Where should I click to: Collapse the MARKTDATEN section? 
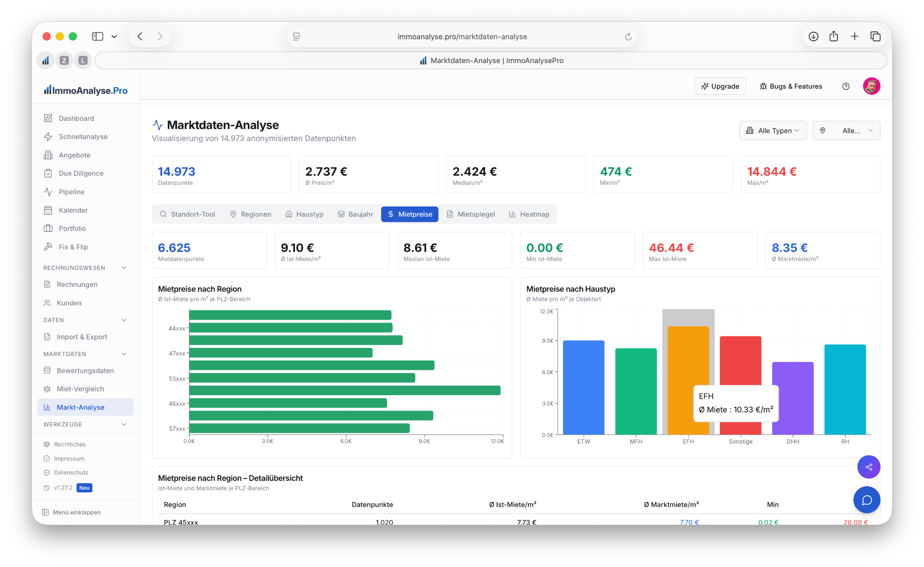click(86, 354)
